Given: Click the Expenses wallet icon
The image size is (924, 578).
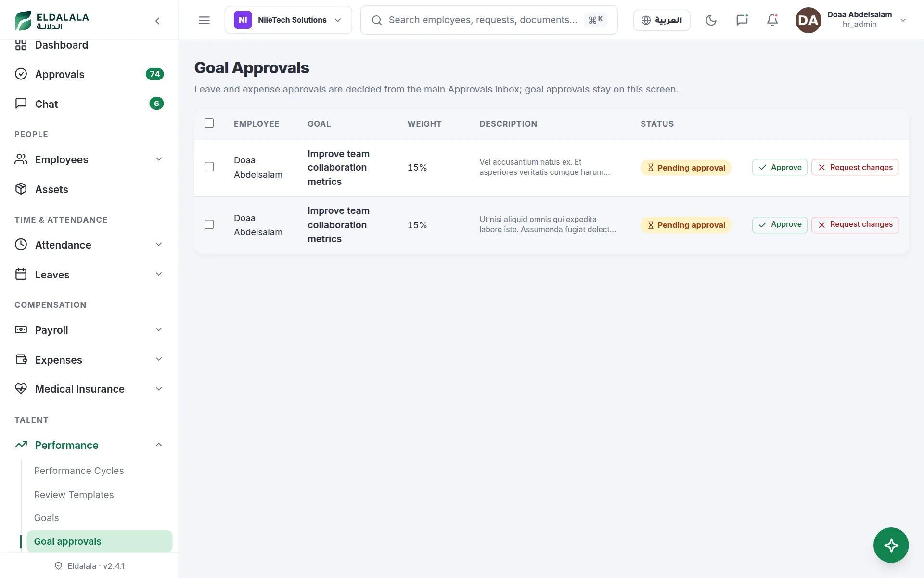Looking at the screenshot, I should (x=21, y=359).
